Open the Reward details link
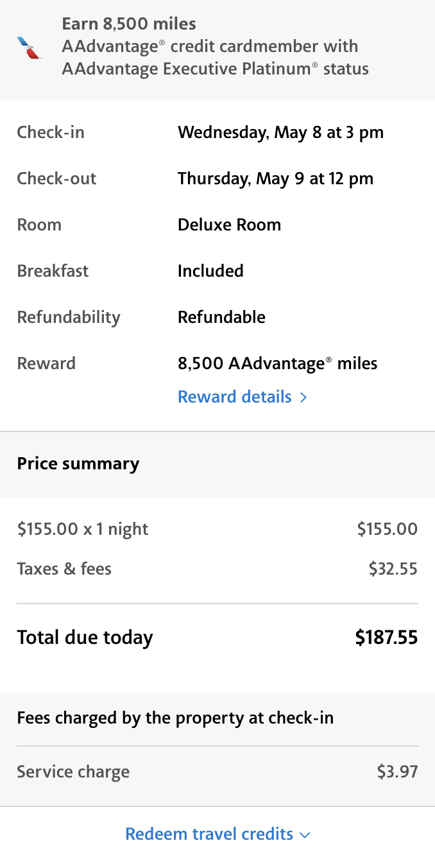This screenshot has height=868, width=435. [234, 397]
